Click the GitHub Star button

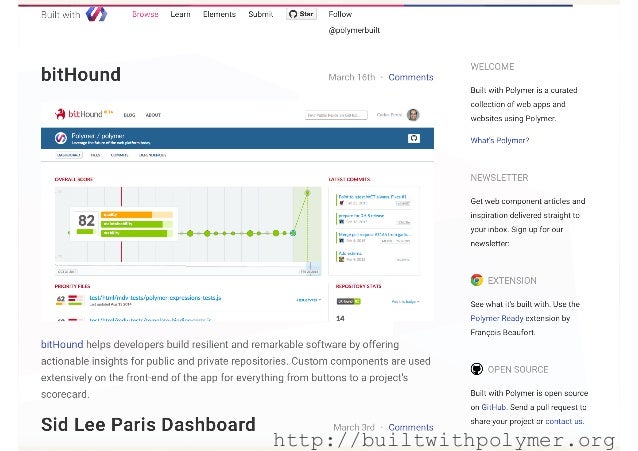pyautogui.click(x=302, y=14)
